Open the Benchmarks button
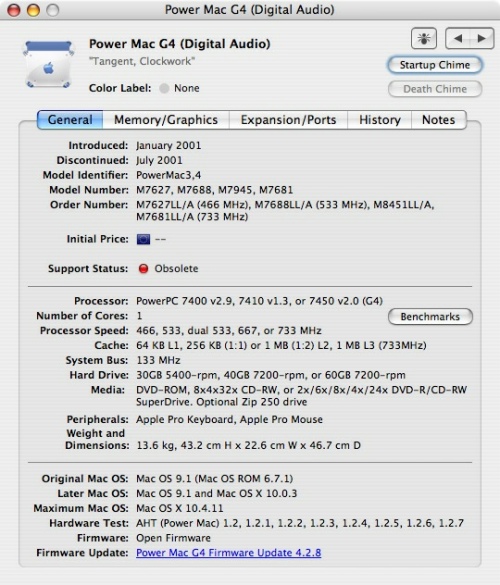Image resolution: width=500 pixels, height=585 pixels. coord(430,317)
